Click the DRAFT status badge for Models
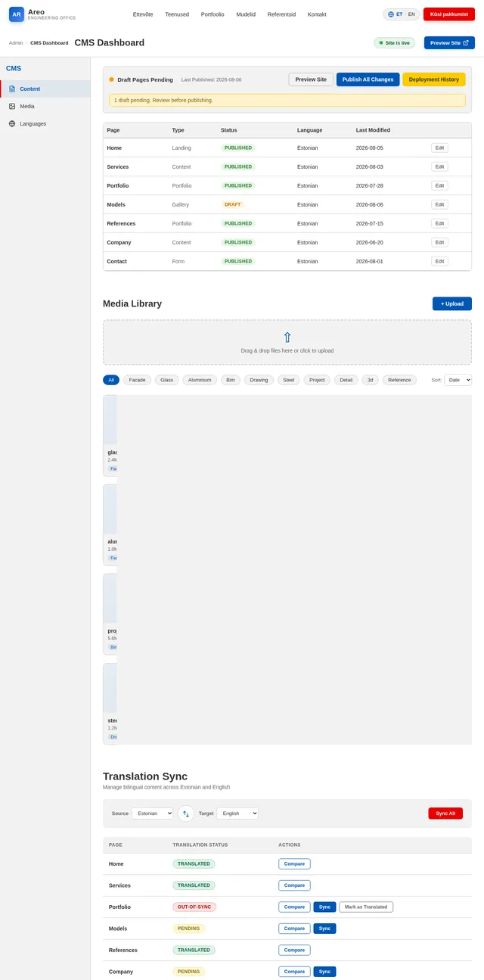This screenshot has height=980, width=484. pyautogui.click(x=232, y=204)
